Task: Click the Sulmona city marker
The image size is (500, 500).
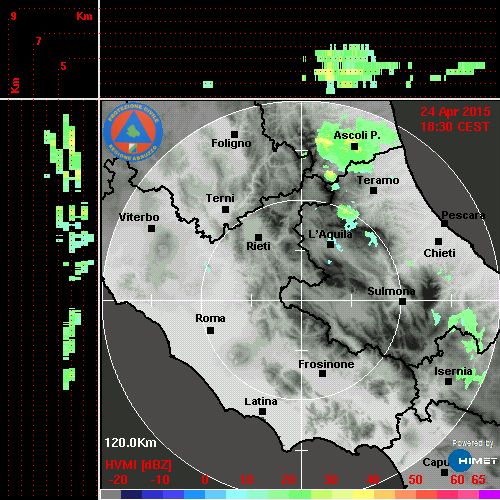Action: (x=403, y=302)
